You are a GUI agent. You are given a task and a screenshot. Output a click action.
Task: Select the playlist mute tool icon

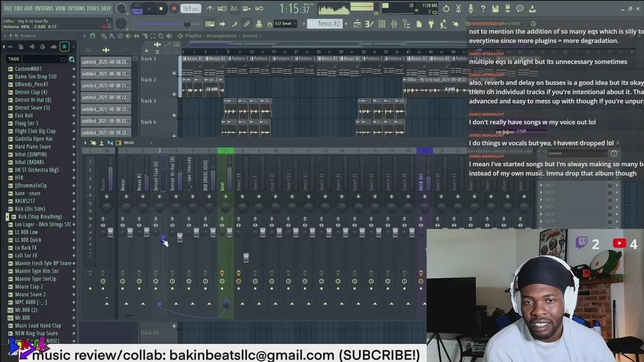click(x=128, y=36)
